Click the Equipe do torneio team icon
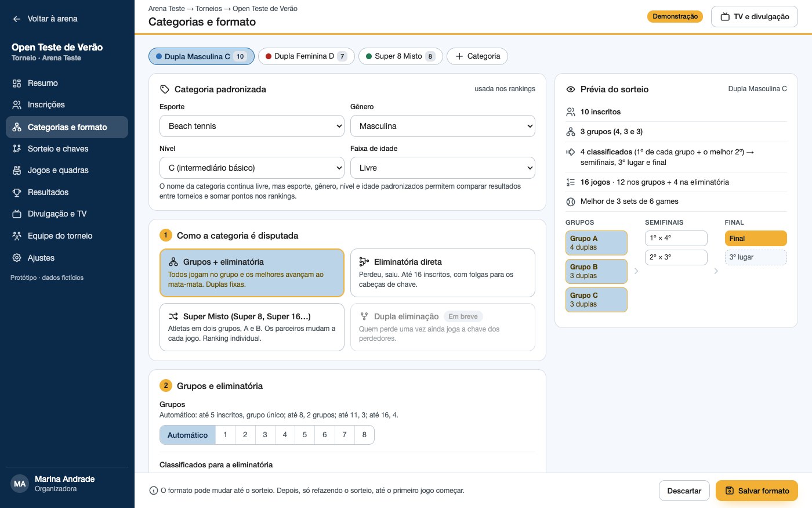 (x=17, y=236)
